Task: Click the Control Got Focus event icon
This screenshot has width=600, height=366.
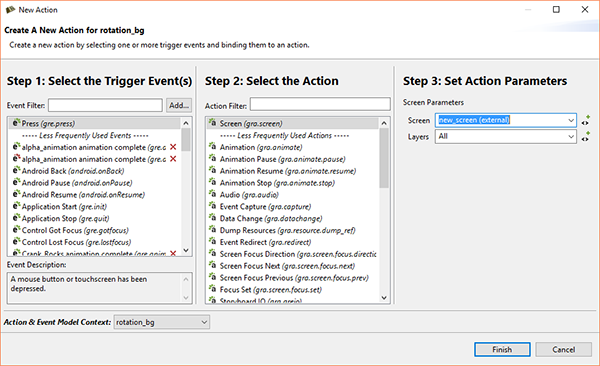Action: (16, 230)
